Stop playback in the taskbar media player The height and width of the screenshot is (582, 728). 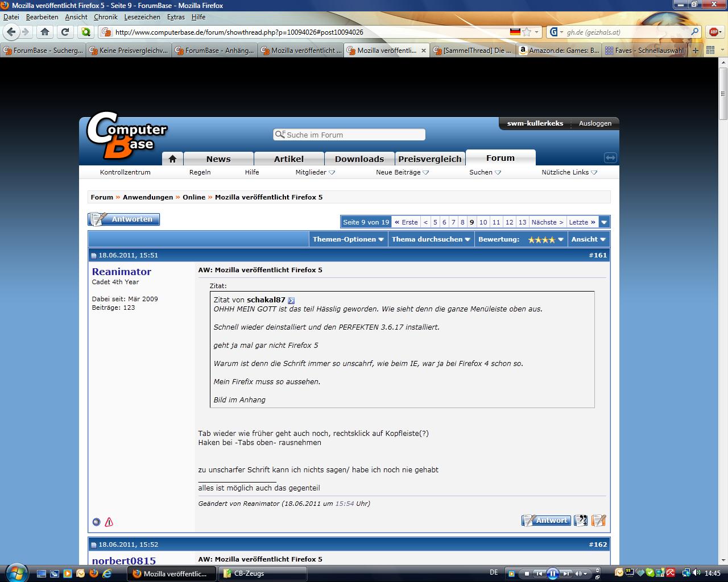(527, 573)
